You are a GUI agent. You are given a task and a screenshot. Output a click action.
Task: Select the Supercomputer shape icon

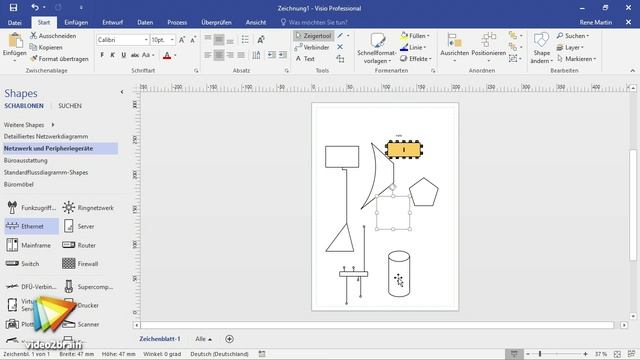tap(69, 287)
